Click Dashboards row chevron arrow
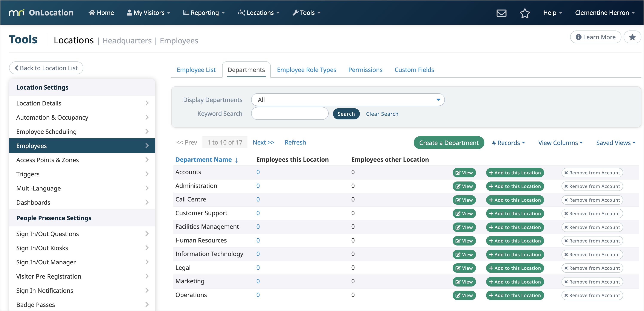This screenshot has height=311, width=644. pyautogui.click(x=147, y=202)
